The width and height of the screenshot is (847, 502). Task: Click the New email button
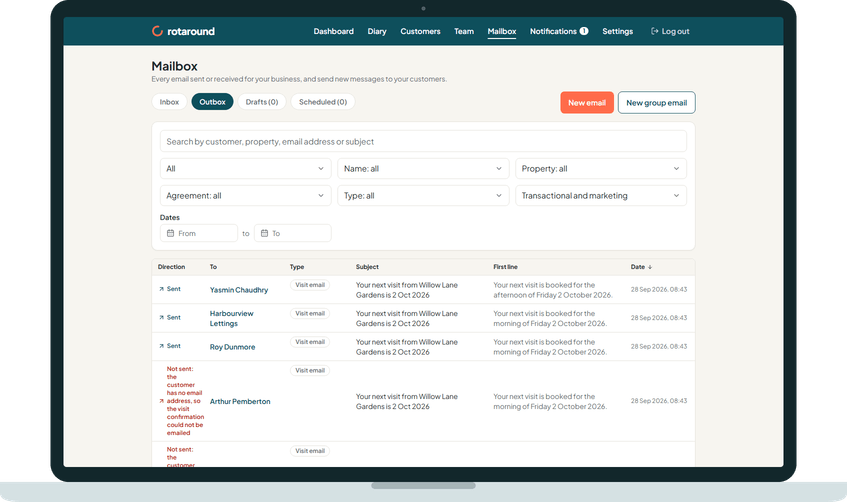[x=587, y=103]
